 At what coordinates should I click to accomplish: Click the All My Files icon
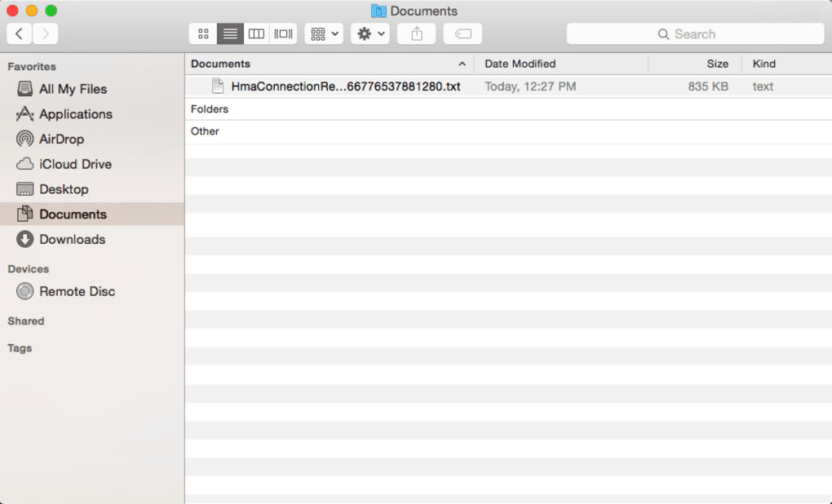(x=24, y=89)
